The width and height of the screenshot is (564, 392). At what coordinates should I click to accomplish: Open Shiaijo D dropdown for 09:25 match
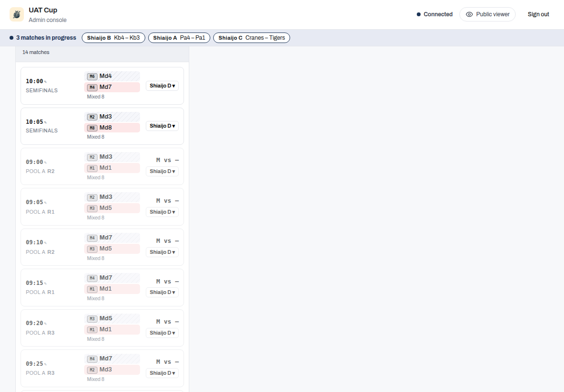coord(162,373)
